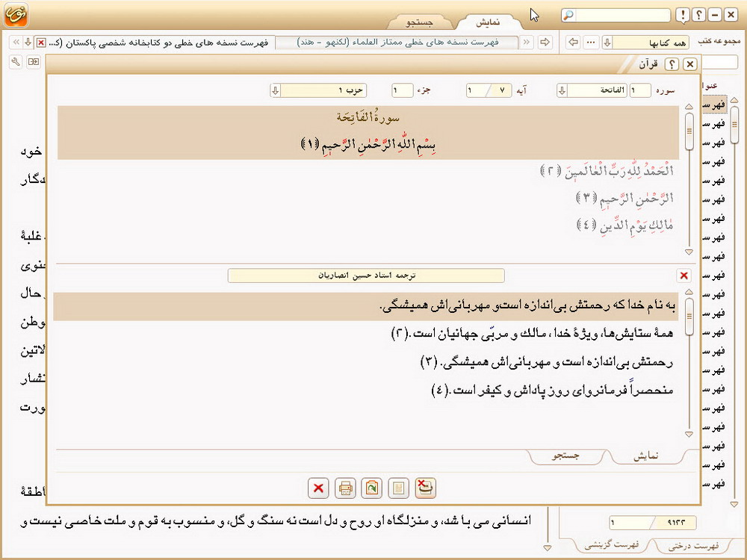Viewport: 747px width, 560px height.
Task: Click the page document icon in bottom toolbar
Action: [398, 488]
